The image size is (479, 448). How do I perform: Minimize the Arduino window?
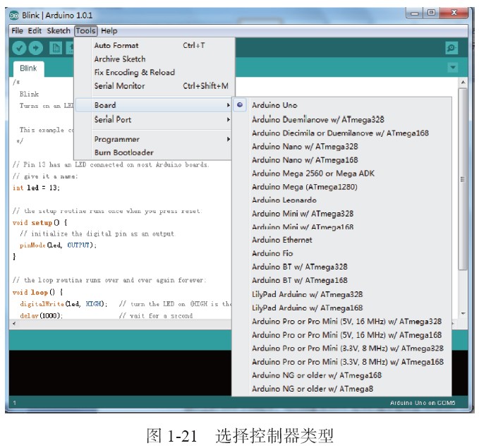(x=415, y=13)
